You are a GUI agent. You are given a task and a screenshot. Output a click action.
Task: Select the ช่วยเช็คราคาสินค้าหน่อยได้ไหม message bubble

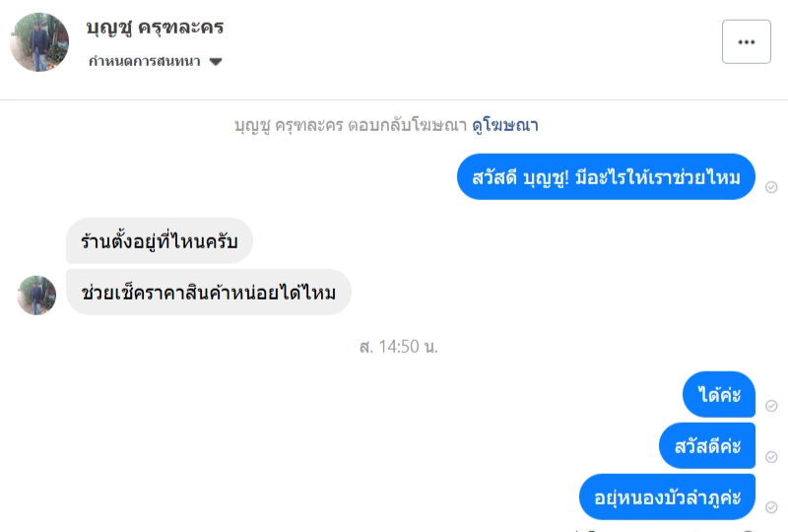[209, 292]
